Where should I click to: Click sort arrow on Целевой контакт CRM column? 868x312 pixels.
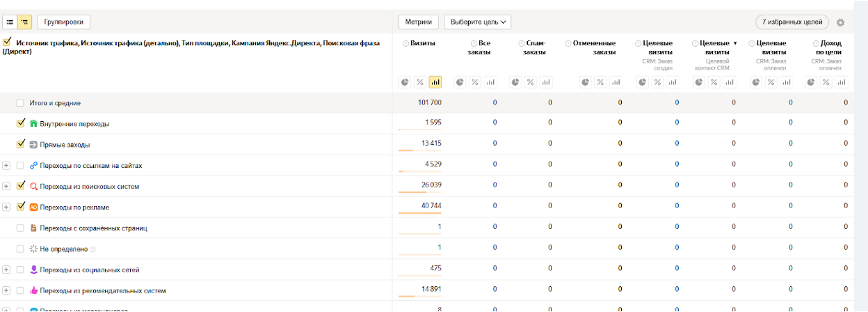[735, 43]
